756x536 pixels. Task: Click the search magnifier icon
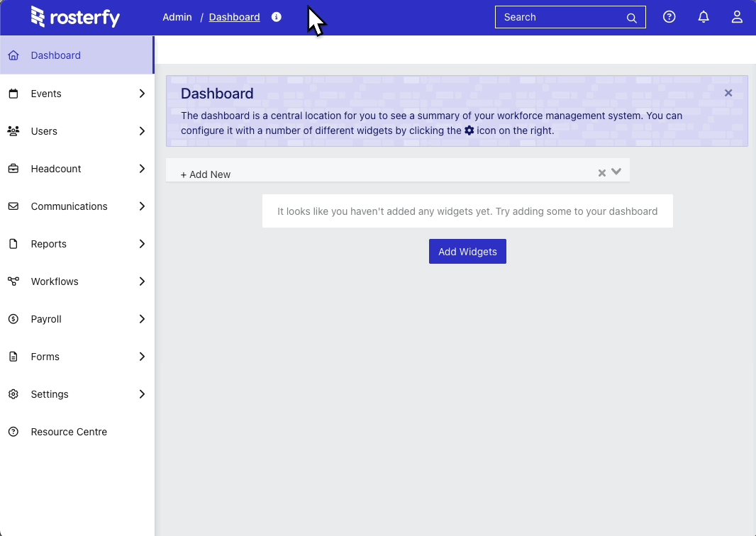click(631, 18)
